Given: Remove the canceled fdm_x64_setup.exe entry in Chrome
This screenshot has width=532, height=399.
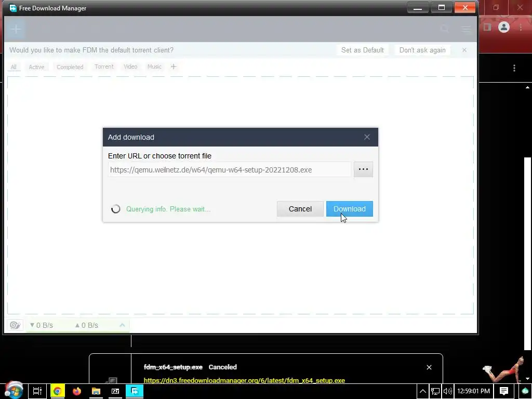Looking at the screenshot, I should pos(429,367).
